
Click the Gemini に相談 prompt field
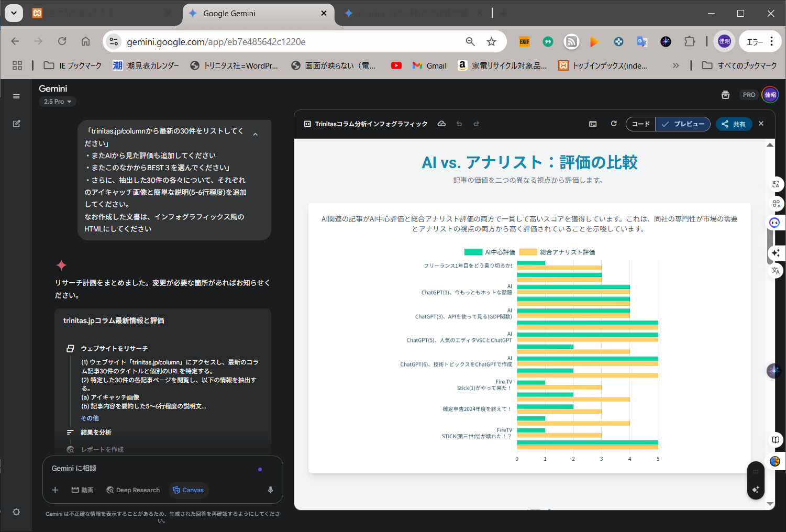152,469
